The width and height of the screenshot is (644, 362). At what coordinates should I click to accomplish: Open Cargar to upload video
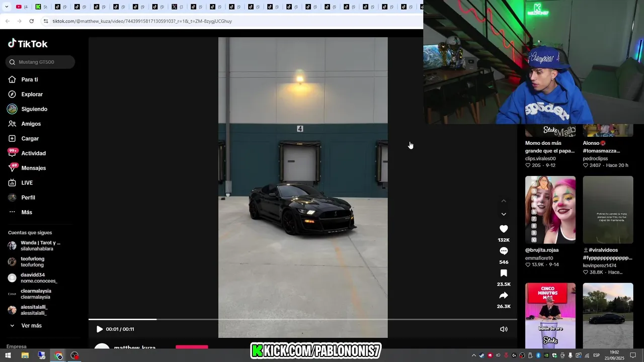pos(30,138)
